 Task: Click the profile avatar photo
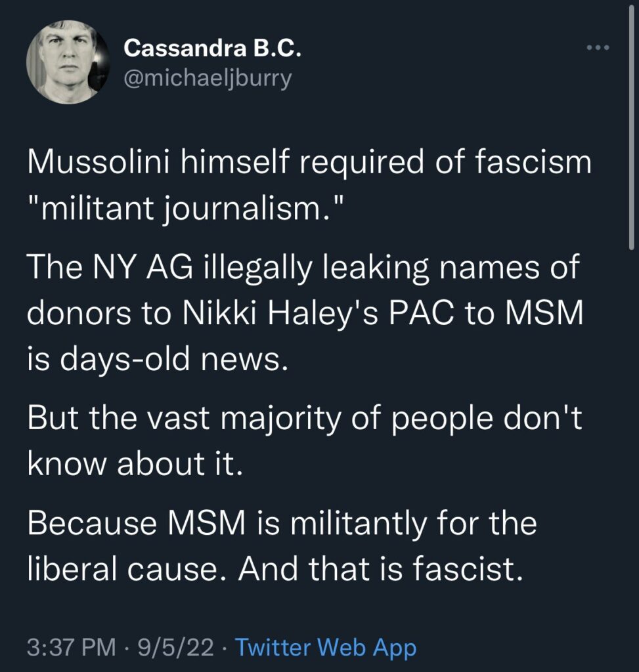[x=67, y=62]
